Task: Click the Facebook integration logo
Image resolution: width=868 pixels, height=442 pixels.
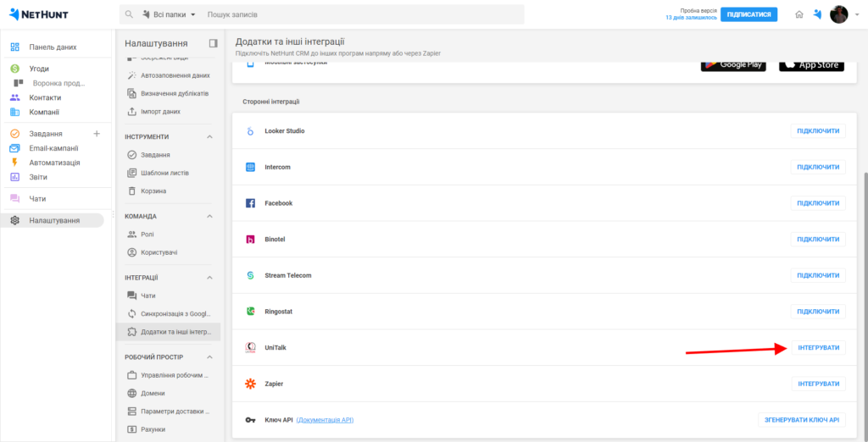Action: (250, 203)
